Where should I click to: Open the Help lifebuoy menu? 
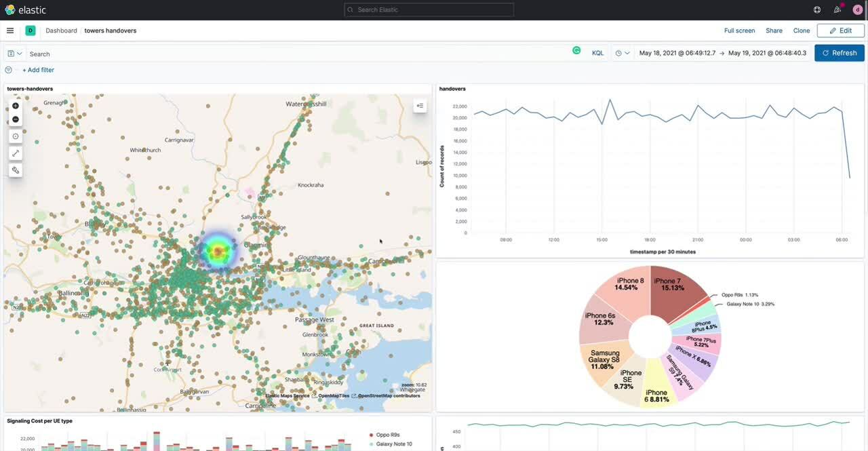click(817, 9)
